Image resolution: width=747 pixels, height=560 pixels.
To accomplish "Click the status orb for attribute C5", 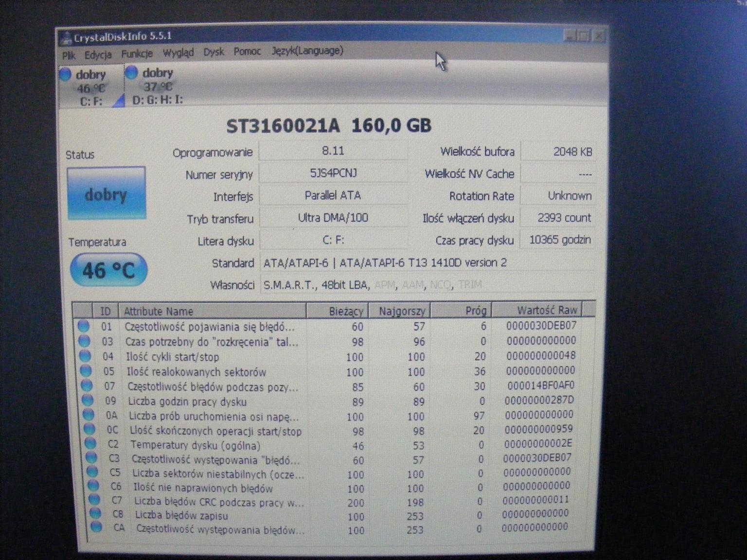I will [93, 472].
